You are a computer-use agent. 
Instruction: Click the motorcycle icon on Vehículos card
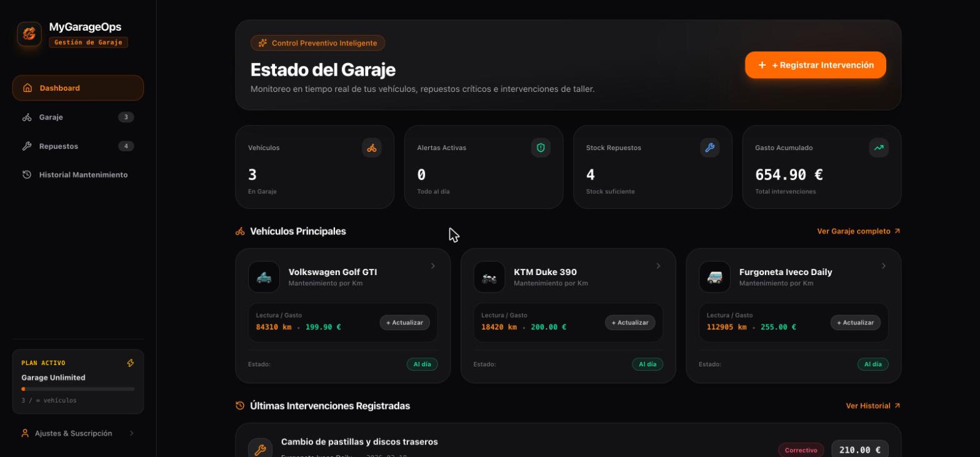[372, 148]
